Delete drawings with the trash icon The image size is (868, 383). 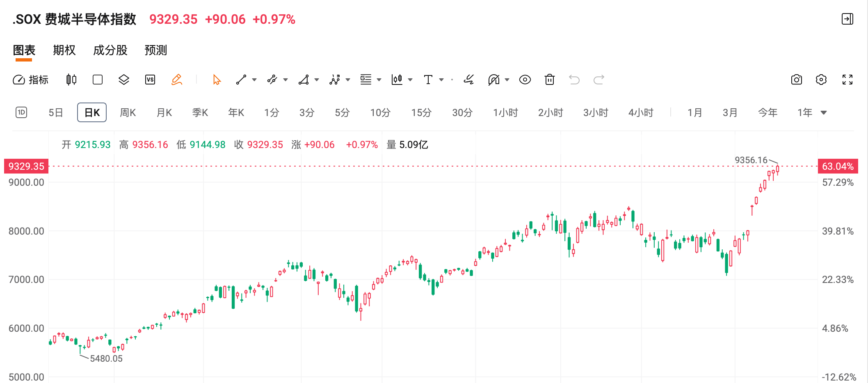pos(550,80)
